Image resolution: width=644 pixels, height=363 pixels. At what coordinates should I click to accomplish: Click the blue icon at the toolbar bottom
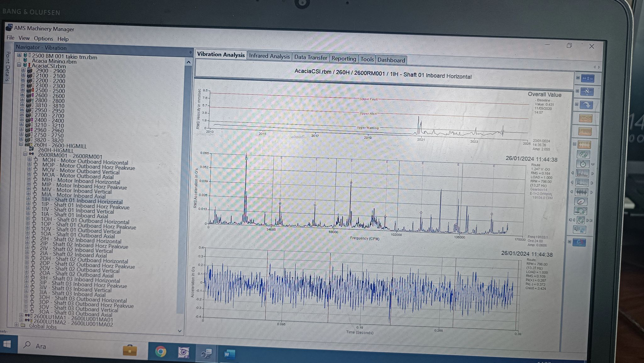[579, 242]
